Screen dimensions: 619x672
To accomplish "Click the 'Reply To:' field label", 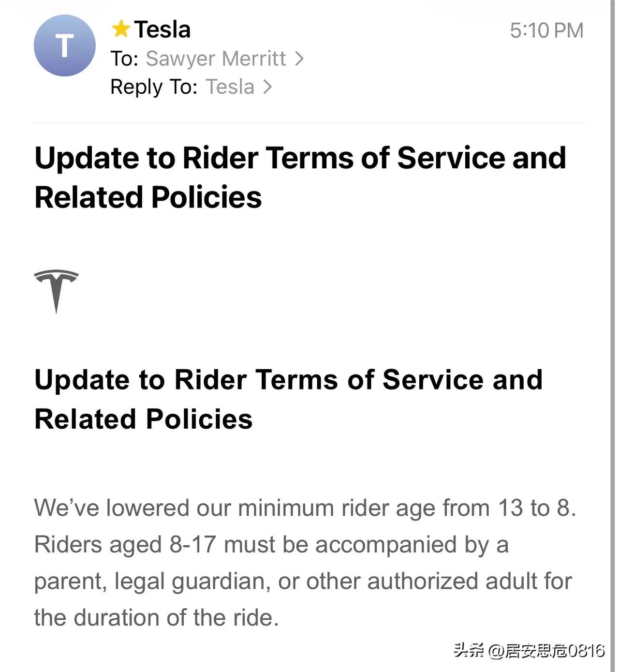I will click(153, 87).
